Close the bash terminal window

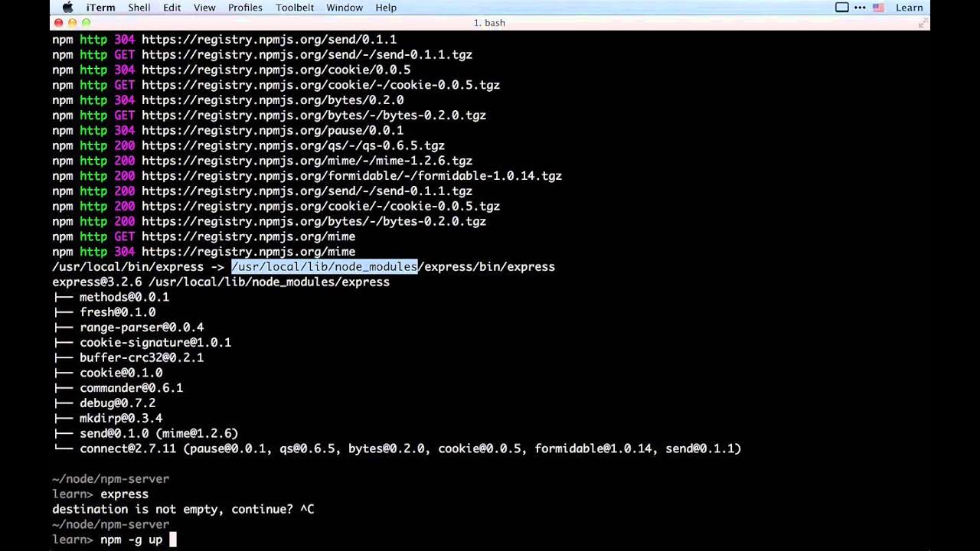click(59, 23)
